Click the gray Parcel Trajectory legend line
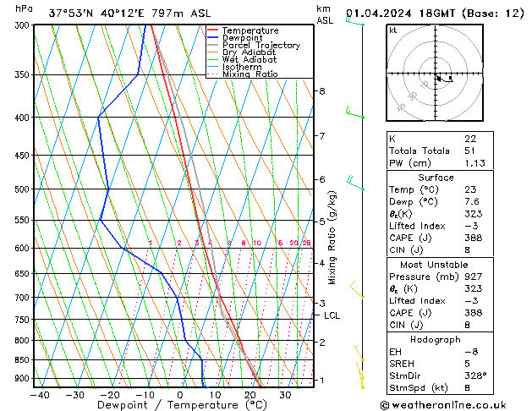 212,45
